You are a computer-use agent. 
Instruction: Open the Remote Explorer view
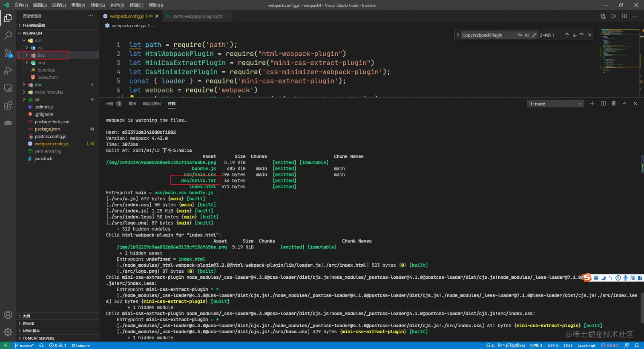[8, 88]
